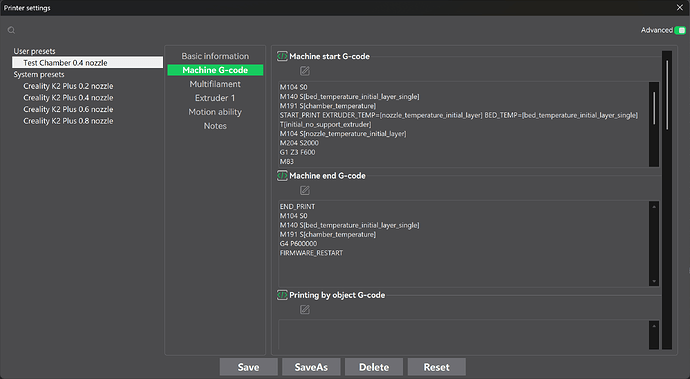Edit Printing by object G-code with pencil icon
The width and height of the screenshot is (690, 379).
305,309
